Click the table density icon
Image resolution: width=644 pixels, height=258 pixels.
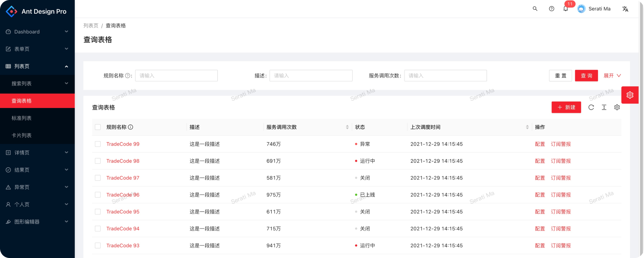[x=604, y=107]
